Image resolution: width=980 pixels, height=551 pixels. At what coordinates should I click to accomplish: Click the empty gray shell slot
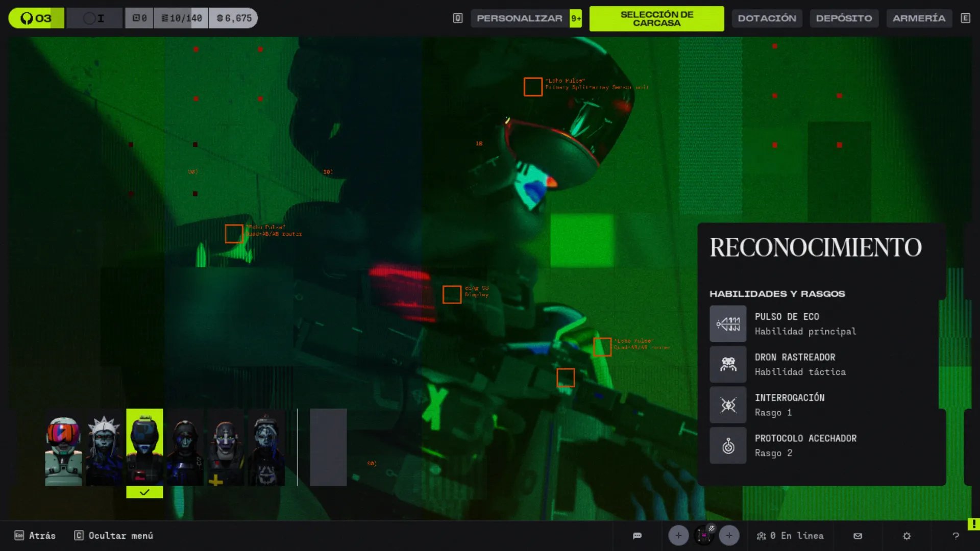click(328, 447)
